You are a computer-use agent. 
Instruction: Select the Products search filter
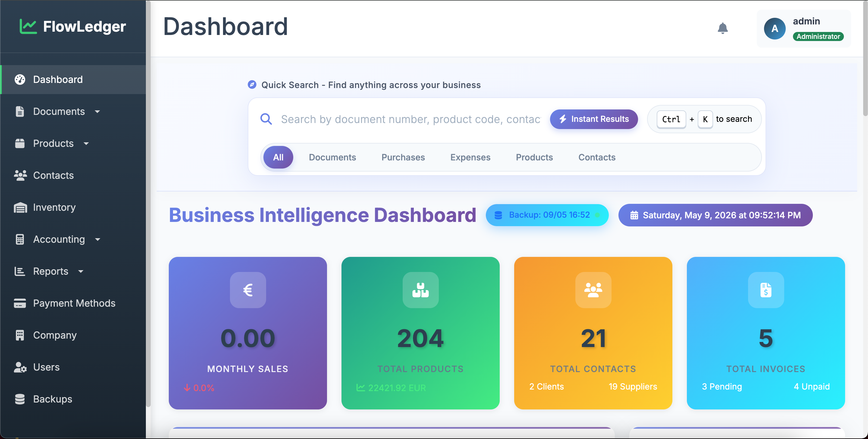tap(534, 157)
